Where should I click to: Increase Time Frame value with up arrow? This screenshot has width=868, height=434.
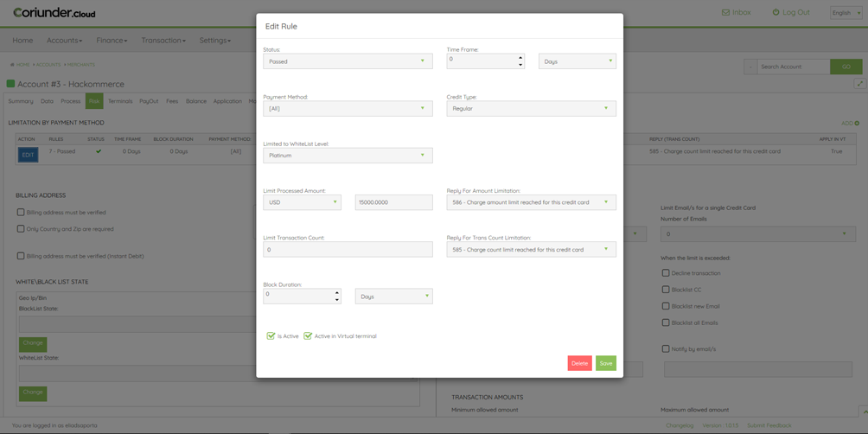pos(520,58)
